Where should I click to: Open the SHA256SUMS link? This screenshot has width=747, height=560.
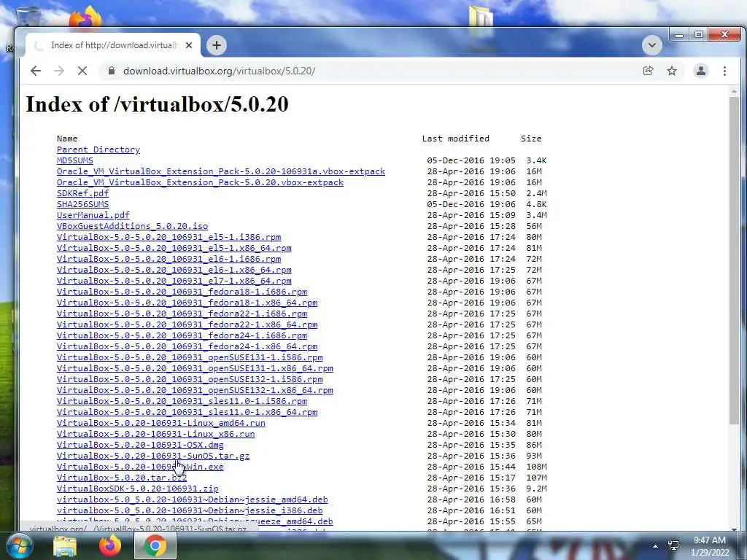(82, 204)
